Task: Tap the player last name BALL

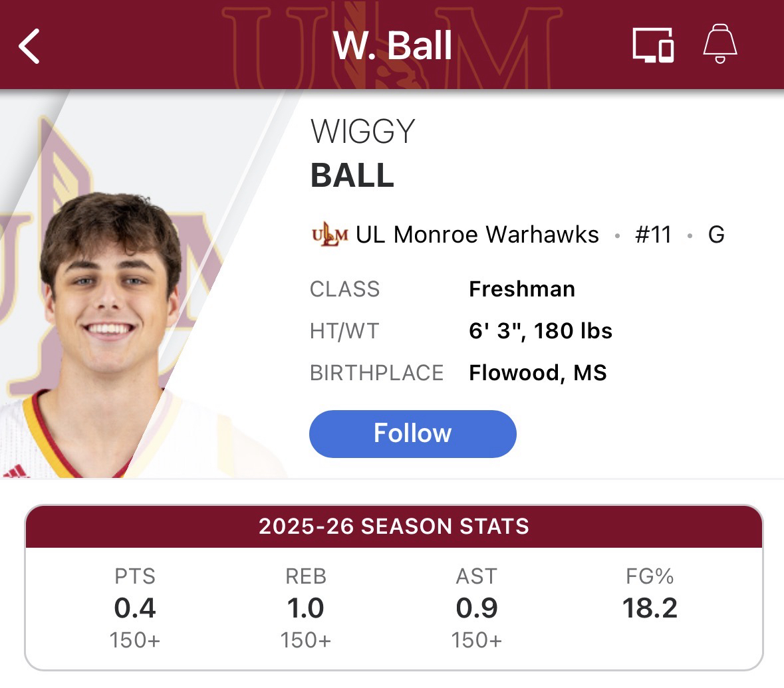Action: (352, 175)
